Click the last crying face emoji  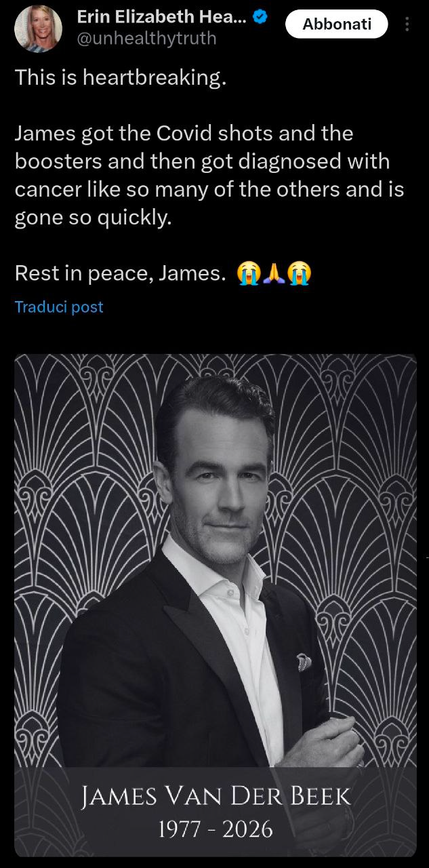pyautogui.click(x=299, y=274)
